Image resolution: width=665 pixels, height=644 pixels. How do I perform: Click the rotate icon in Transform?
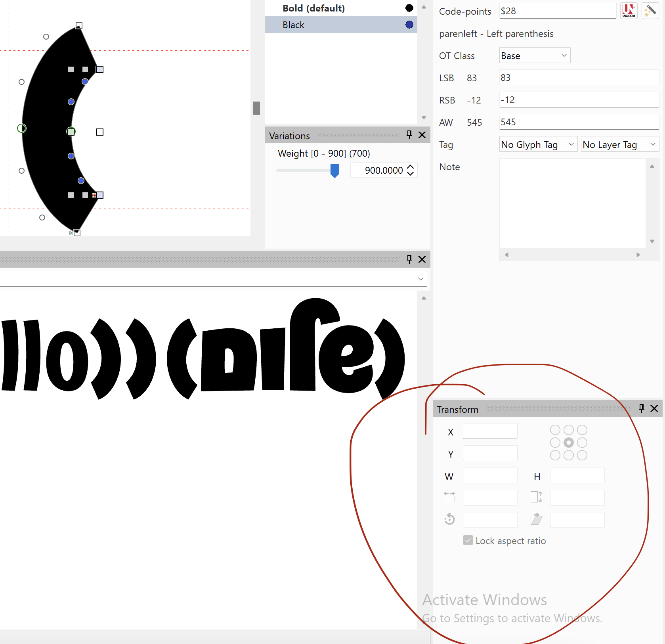[449, 519]
